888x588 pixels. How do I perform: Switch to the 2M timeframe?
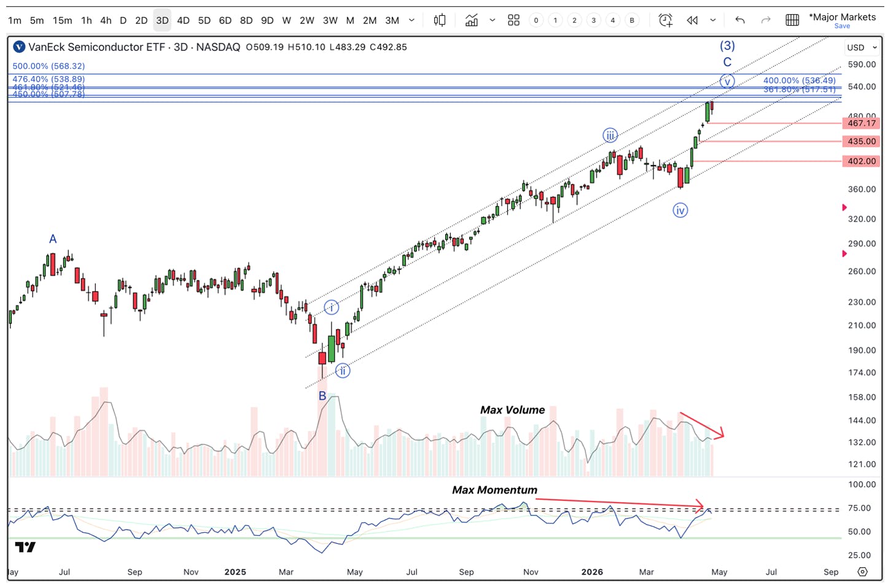coord(370,20)
